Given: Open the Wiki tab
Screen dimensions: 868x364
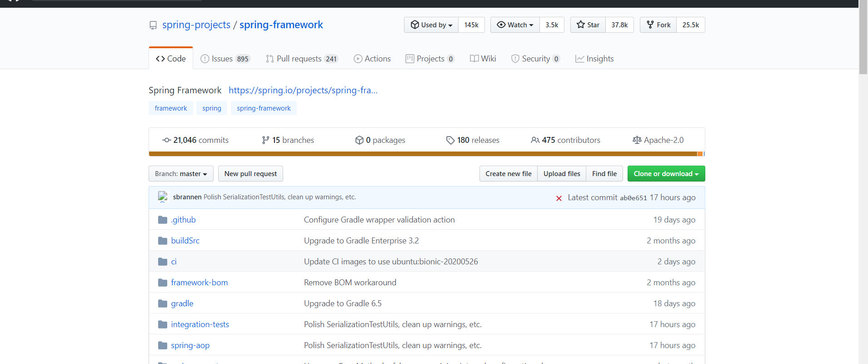Looking at the screenshot, I should click(483, 59).
